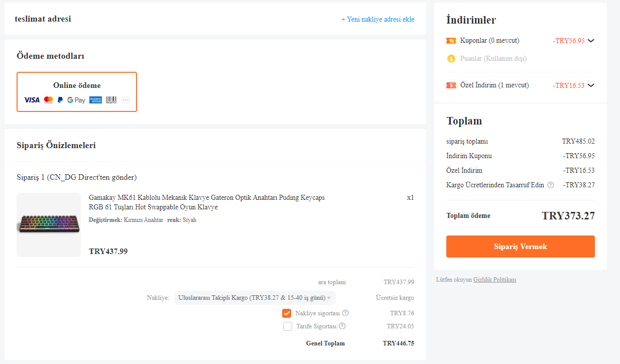Show more payment methods via ellipsis icon
Image resolution: width=620 pixels, height=364 pixels.
[126, 100]
